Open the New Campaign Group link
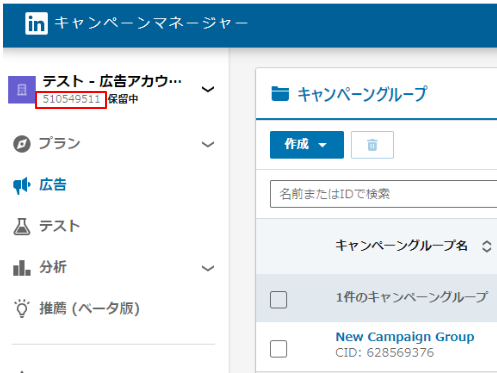Screen dimensions: 497x373 [x=405, y=337]
